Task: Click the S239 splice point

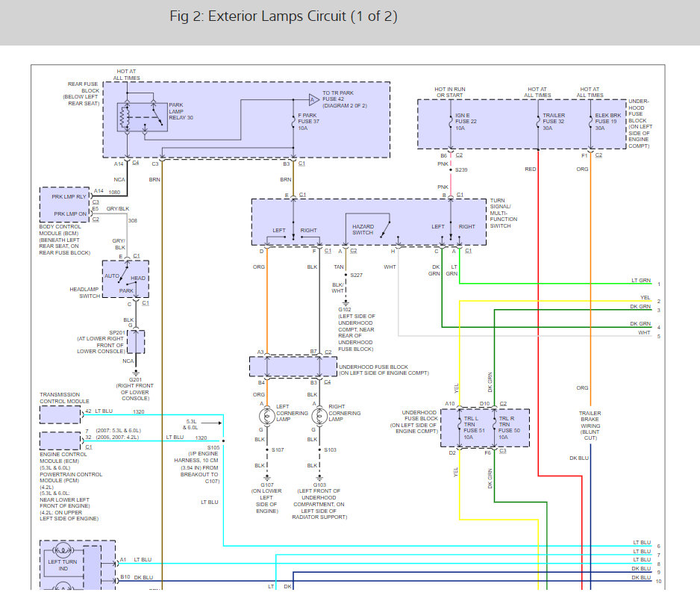Action: tap(449, 169)
